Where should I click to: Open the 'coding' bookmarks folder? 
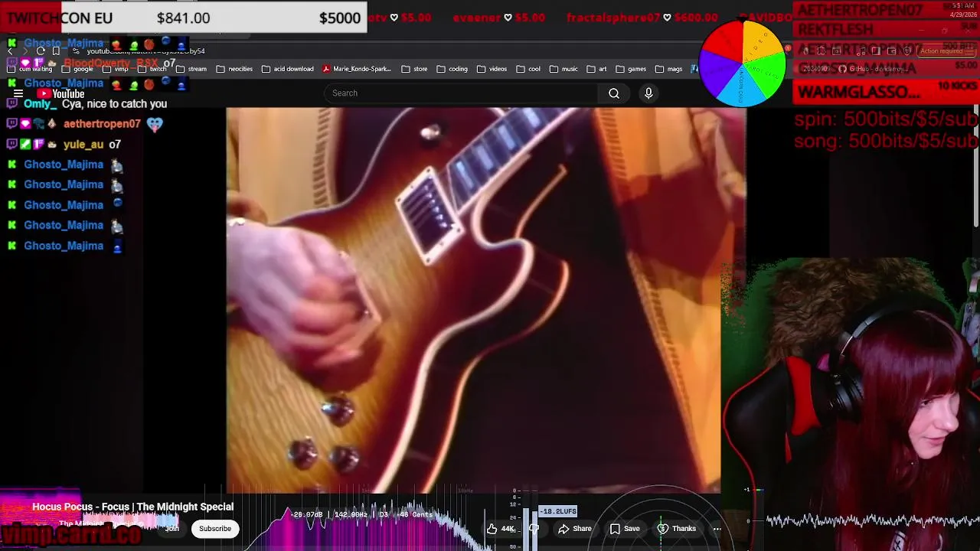[452, 69]
